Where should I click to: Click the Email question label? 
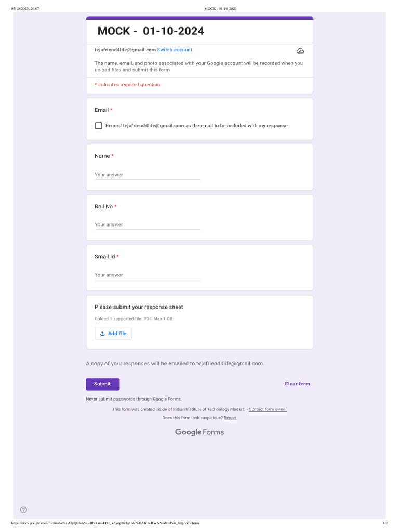tap(101, 110)
